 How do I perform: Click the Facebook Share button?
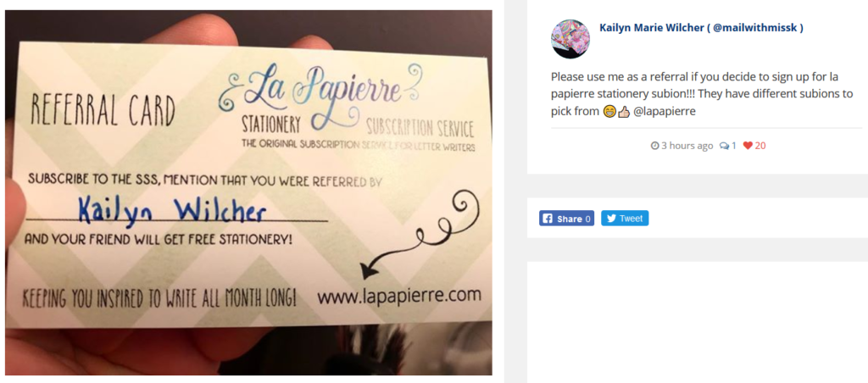[566, 218]
